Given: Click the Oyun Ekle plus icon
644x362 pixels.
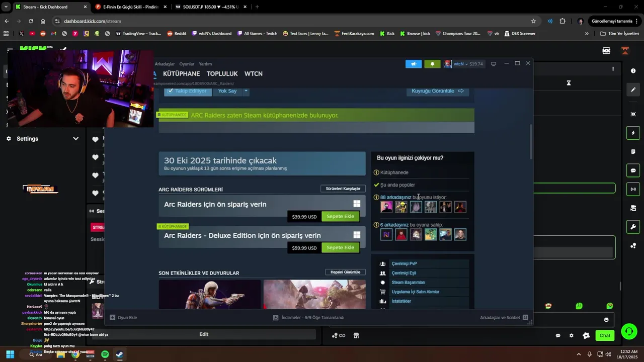Looking at the screenshot, I should (x=113, y=318).
